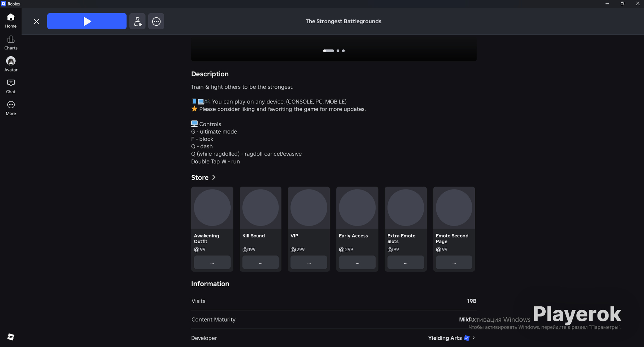Click the Roblox logo at sidebar bottom

(x=11, y=337)
